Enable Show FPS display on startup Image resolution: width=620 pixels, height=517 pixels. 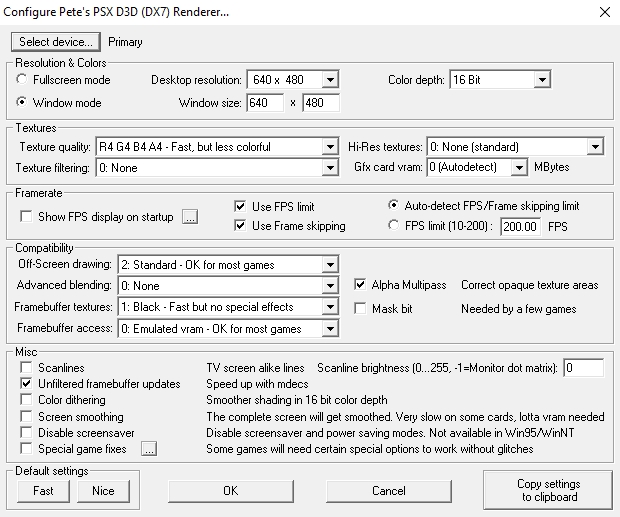click(26, 217)
